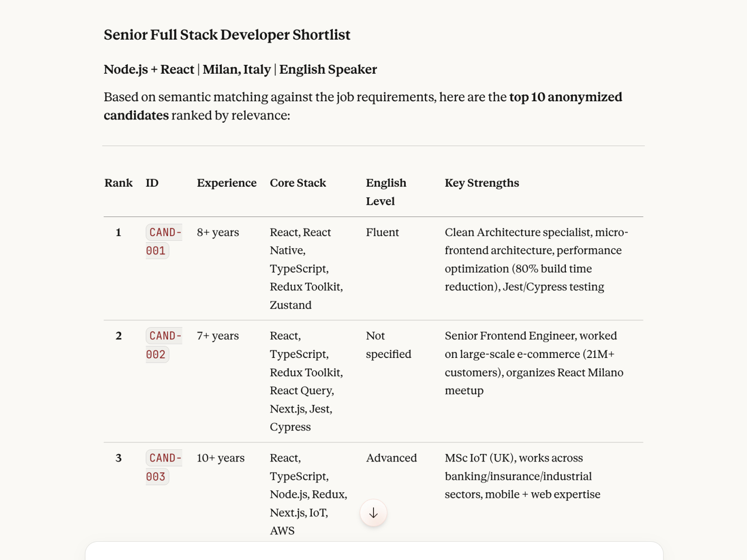
Task: Click the Senior Full Stack Developer Shortlist heading
Action: pos(227,35)
